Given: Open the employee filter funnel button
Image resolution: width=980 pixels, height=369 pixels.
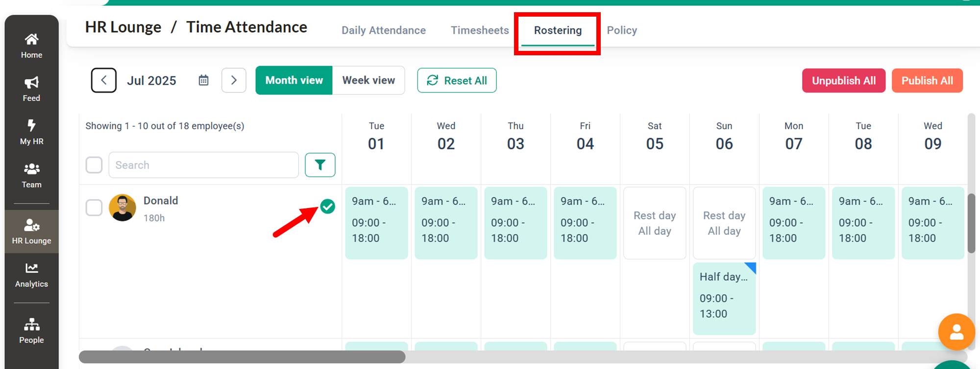Looking at the screenshot, I should tap(320, 165).
